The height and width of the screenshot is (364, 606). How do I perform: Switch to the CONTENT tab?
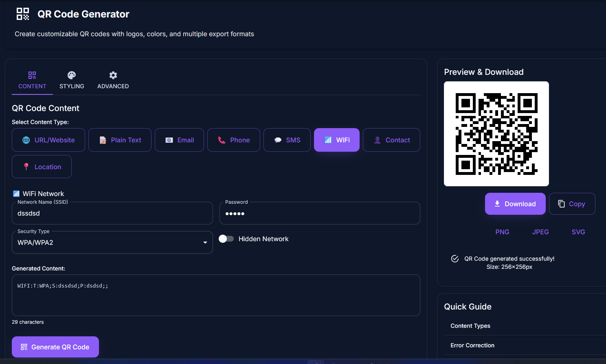[32, 80]
